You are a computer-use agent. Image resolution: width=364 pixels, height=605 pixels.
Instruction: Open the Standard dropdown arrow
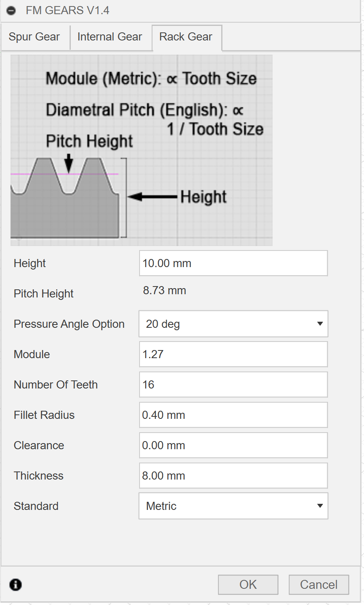click(320, 506)
